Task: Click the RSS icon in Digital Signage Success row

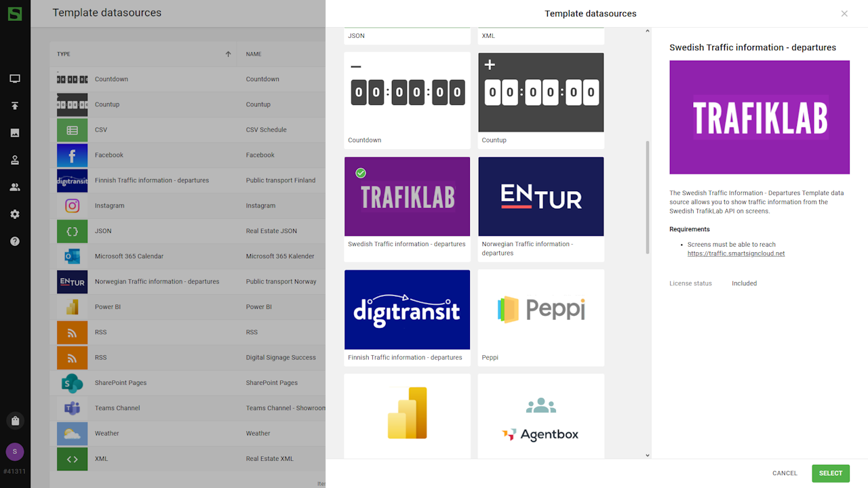Action: (72, 358)
